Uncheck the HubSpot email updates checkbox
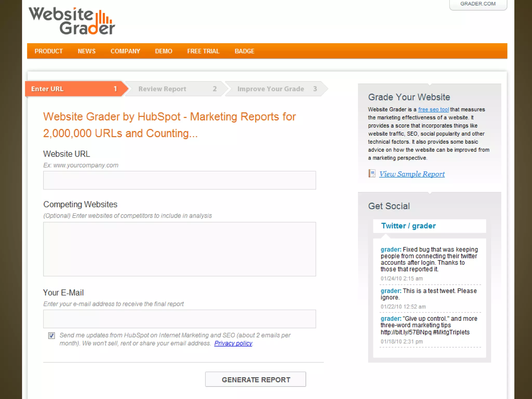This screenshot has width=532, height=399. (x=51, y=336)
